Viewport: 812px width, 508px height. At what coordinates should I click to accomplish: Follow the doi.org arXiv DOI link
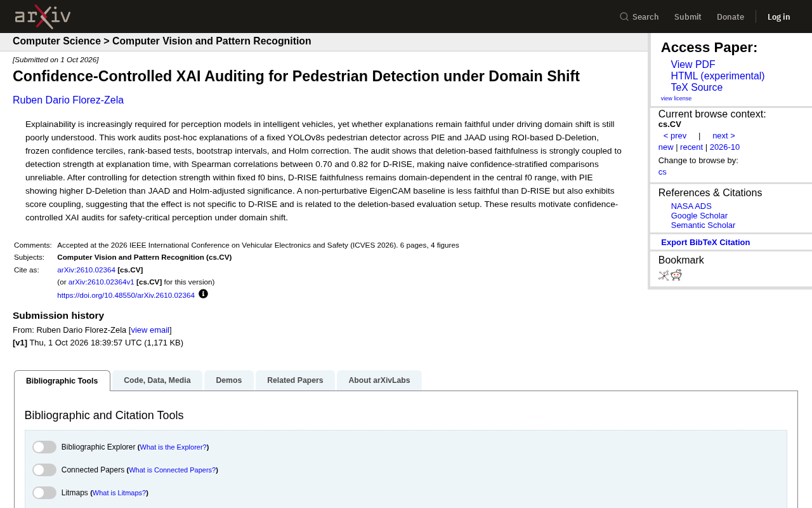[x=126, y=295]
